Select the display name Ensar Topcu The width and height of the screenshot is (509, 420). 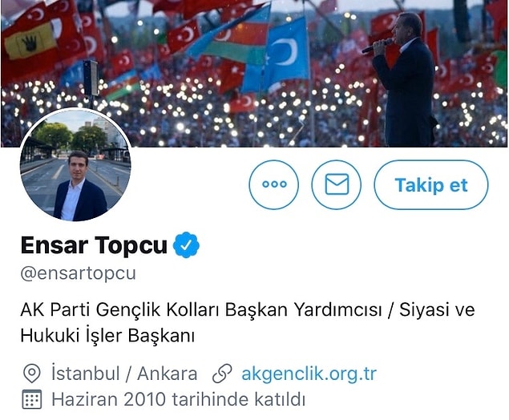coord(94,245)
